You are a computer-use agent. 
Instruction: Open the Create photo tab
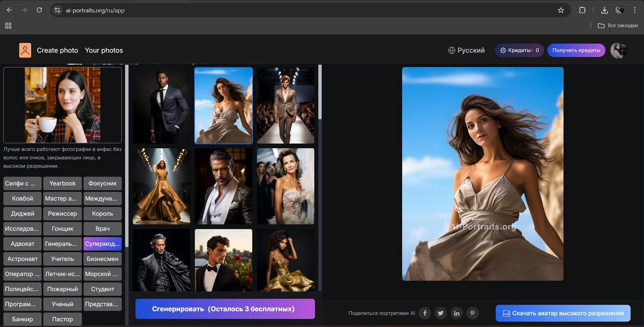pyautogui.click(x=57, y=50)
